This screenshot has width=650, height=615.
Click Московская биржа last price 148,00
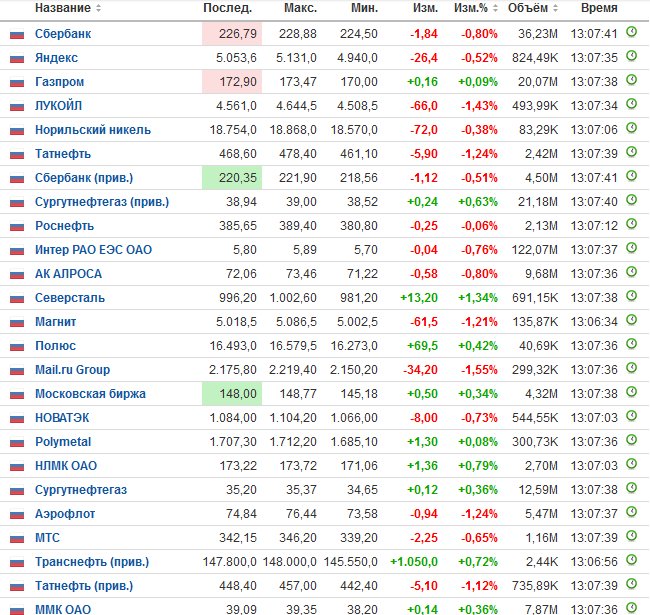[x=232, y=394]
